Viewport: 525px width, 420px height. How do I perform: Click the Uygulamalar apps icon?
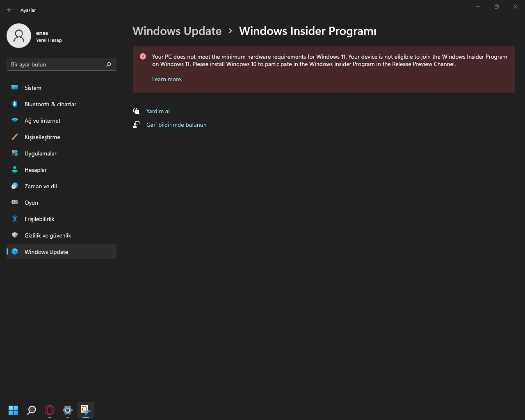(15, 153)
